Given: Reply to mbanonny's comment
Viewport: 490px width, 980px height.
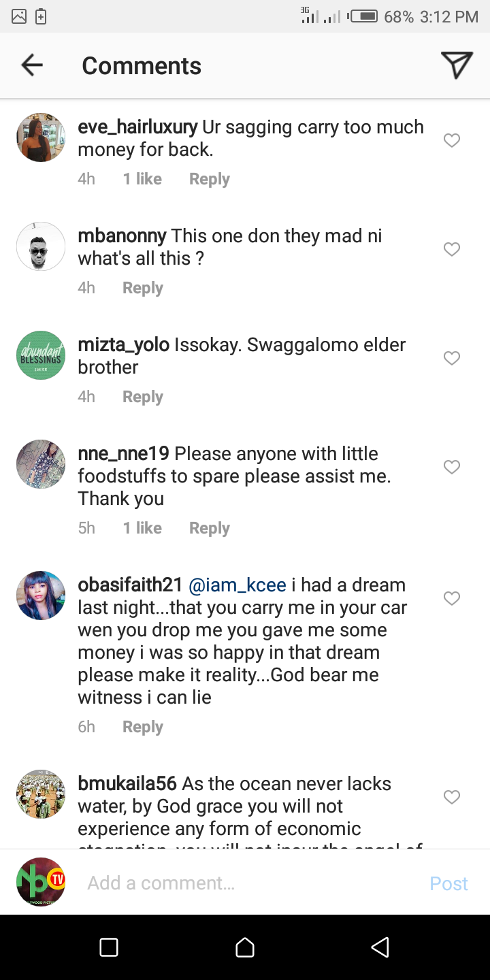Looking at the screenshot, I should tap(142, 288).
